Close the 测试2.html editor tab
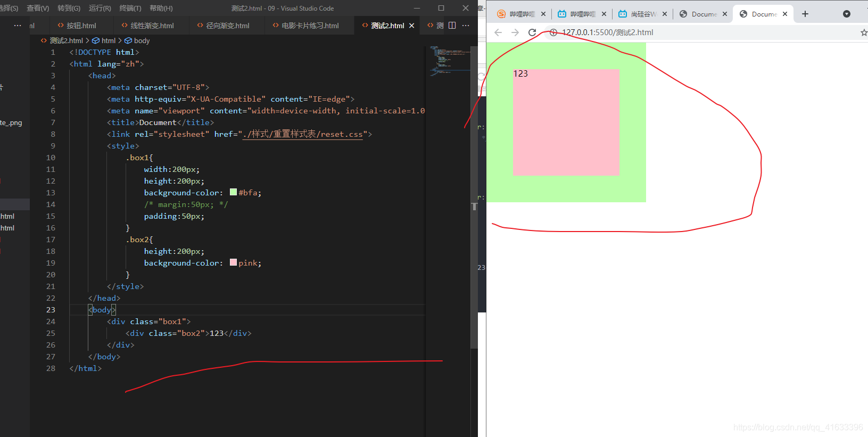Screen dimensions: 868x437 411,26
